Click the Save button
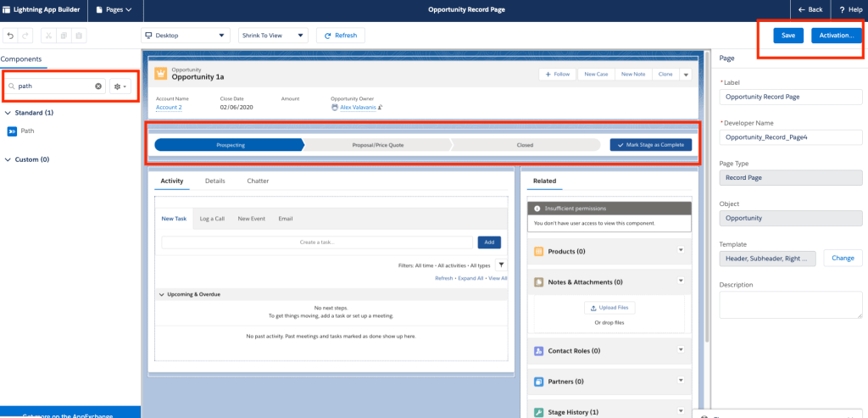The width and height of the screenshot is (868, 418). point(787,36)
